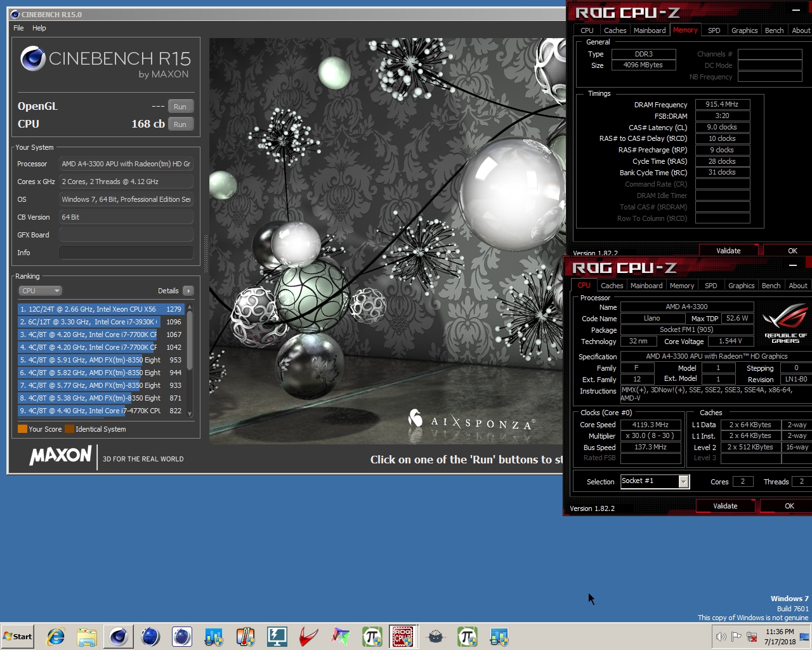The width and height of the screenshot is (812, 650).
Task: Run the CPU benchmark
Action: pyautogui.click(x=180, y=124)
